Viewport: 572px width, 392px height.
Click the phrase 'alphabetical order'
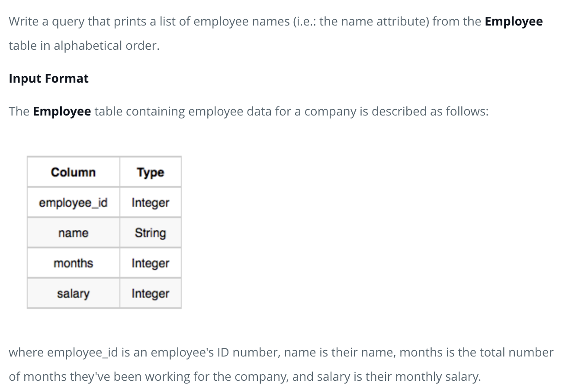coord(106,46)
